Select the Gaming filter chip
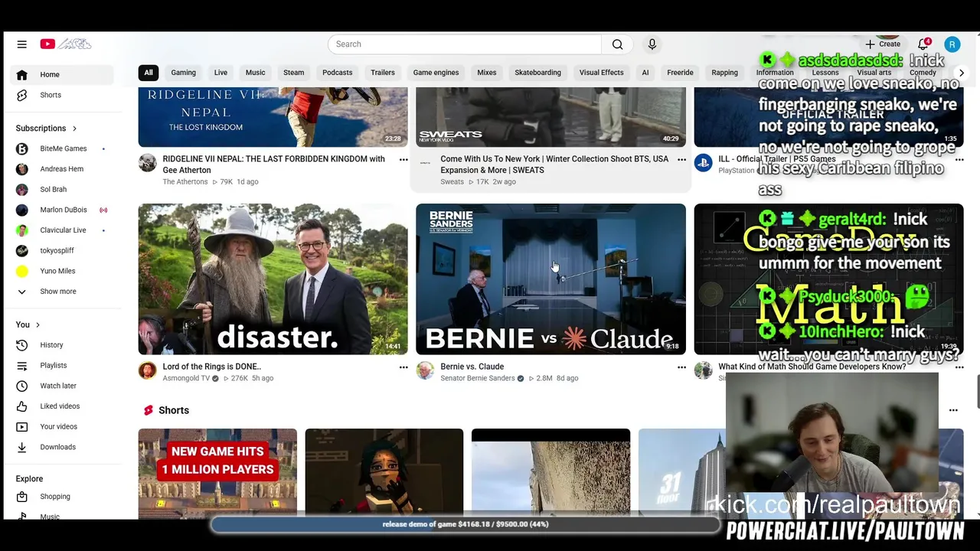980x551 pixels. (183, 73)
